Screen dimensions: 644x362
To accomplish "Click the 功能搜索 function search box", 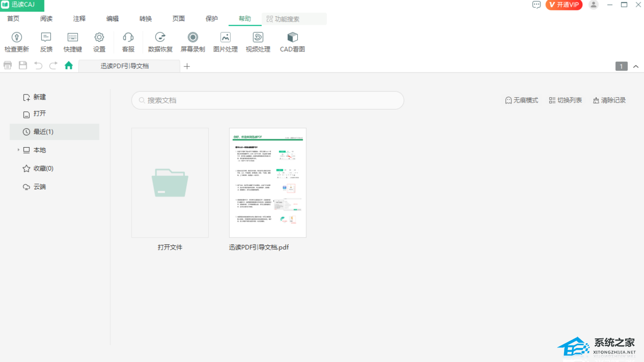I will click(294, 19).
